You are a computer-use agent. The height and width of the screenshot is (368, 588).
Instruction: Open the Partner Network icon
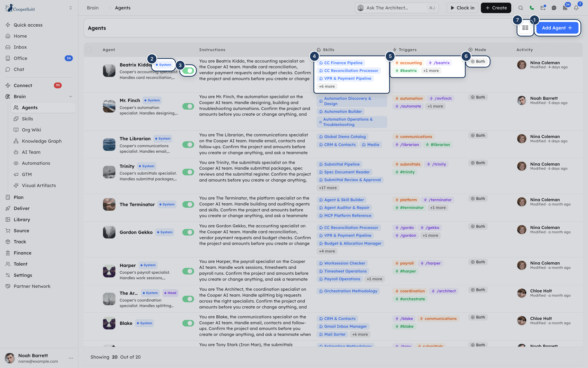8,286
